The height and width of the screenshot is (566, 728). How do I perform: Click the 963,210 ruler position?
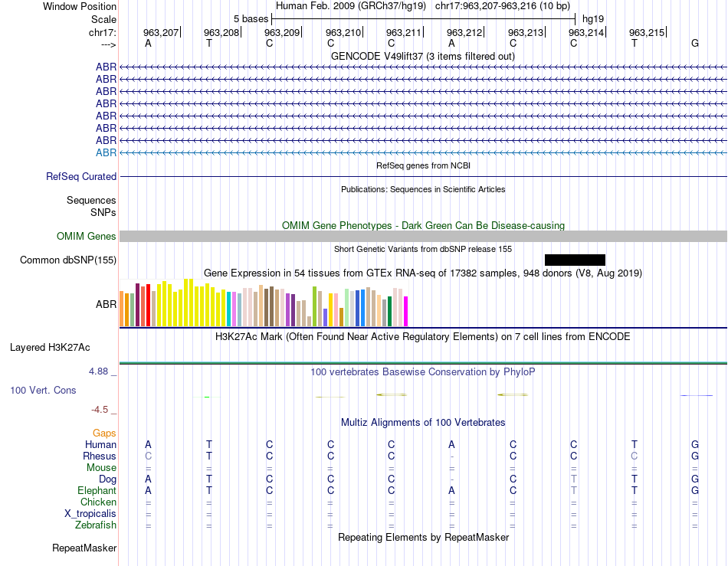343,32
